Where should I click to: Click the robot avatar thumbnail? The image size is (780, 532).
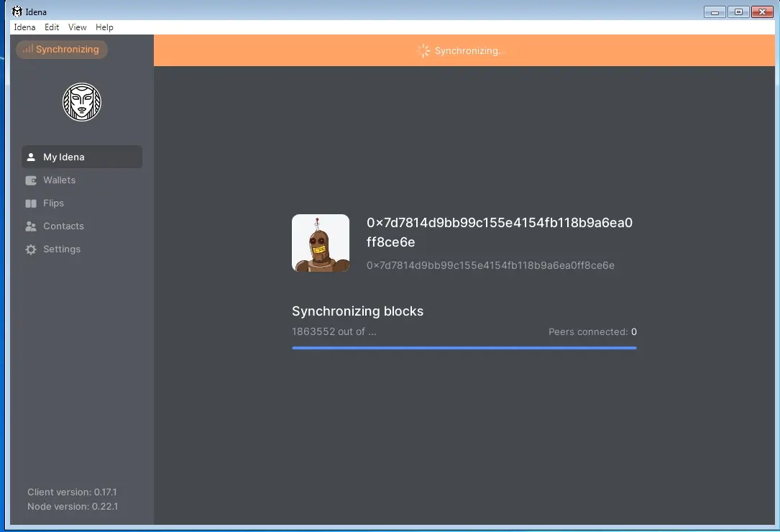321,243
